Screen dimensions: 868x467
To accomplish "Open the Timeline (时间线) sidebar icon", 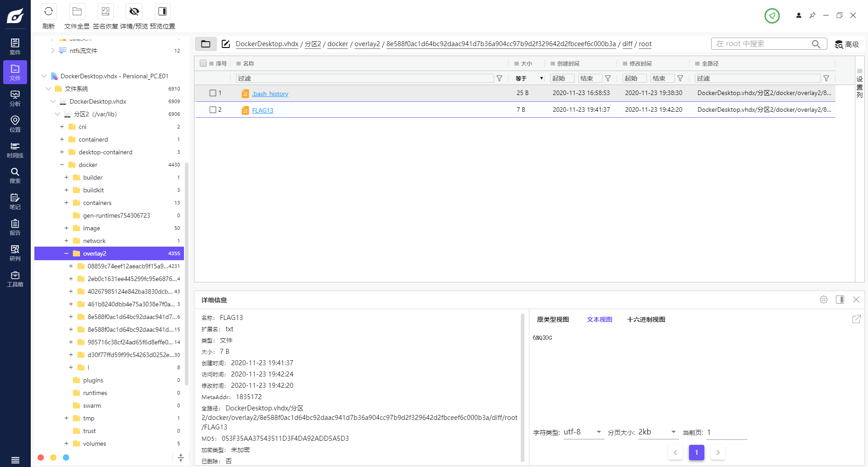I will (x=15, y=150).
